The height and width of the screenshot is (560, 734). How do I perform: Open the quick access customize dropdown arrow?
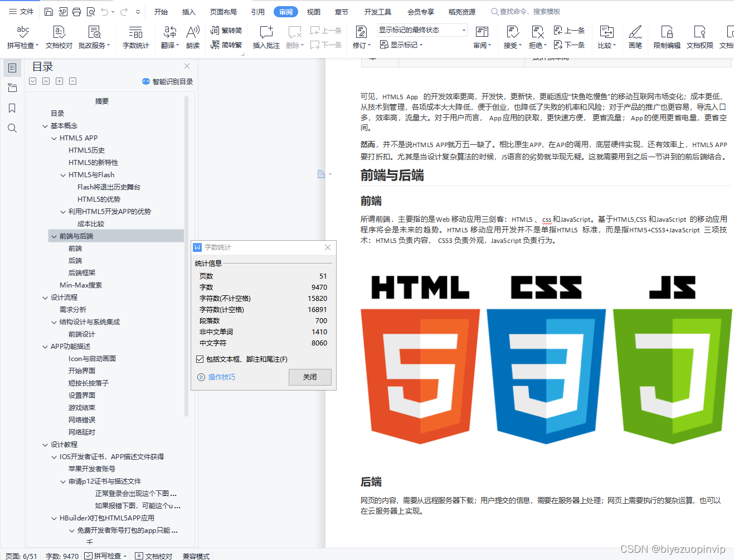click(x=138, y=11)
